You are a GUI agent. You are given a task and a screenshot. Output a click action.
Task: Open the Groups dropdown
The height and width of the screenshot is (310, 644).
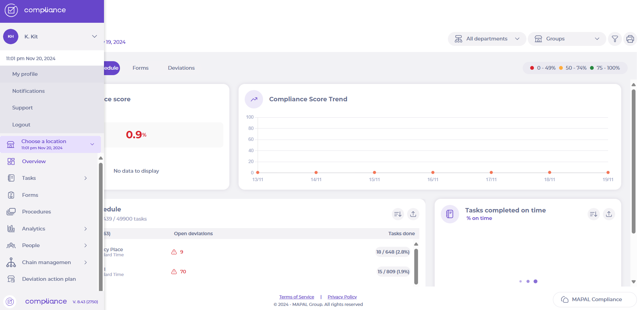(x=567, y=39)
